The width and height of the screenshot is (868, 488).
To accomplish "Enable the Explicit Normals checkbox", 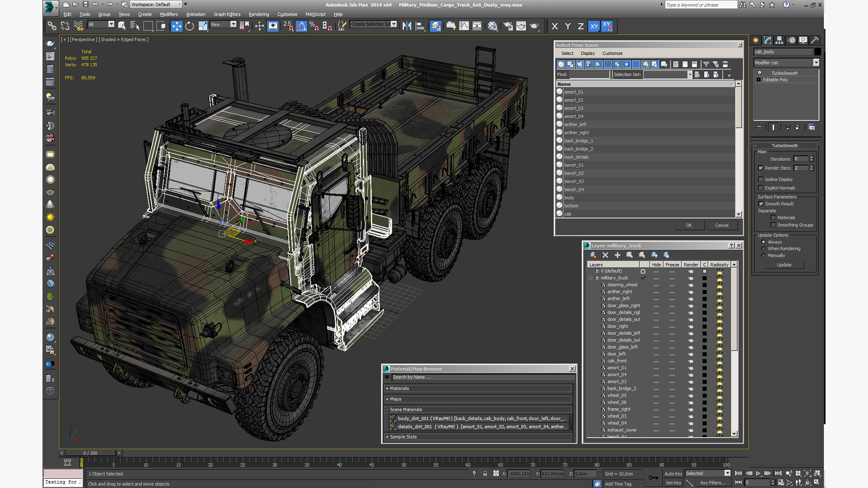I will tap(761, 188).
